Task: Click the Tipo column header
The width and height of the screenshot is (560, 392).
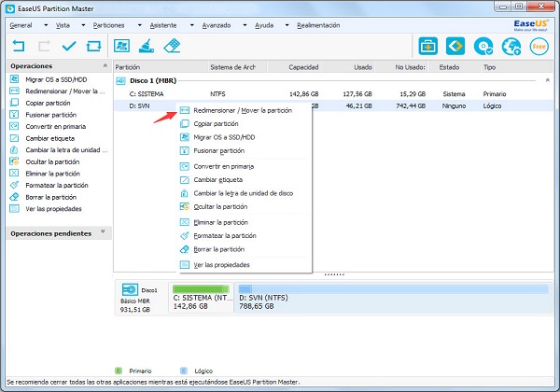Action: pos(517,67)
